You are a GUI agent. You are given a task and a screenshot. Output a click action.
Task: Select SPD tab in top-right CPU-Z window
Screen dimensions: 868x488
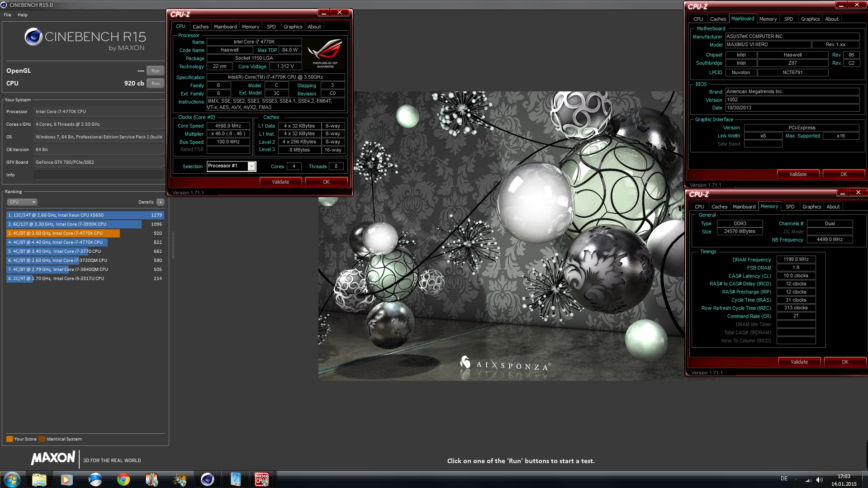[788, 19]
